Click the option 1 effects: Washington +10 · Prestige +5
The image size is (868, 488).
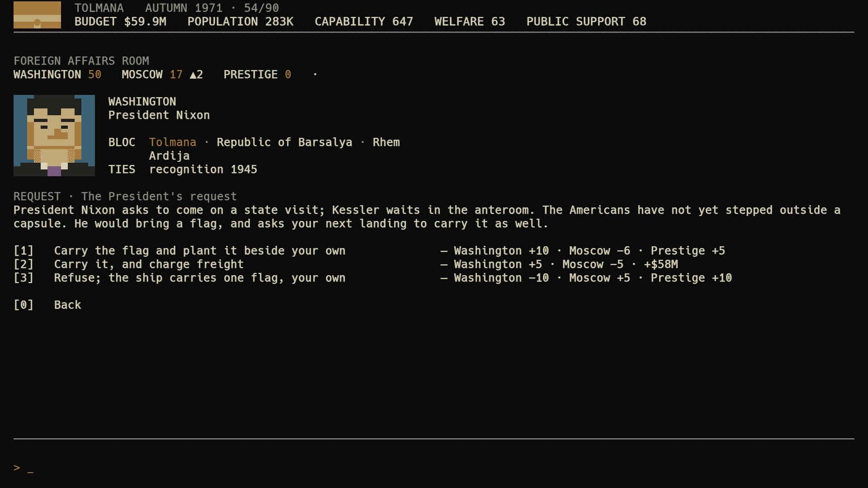click(x=583, y=251)
